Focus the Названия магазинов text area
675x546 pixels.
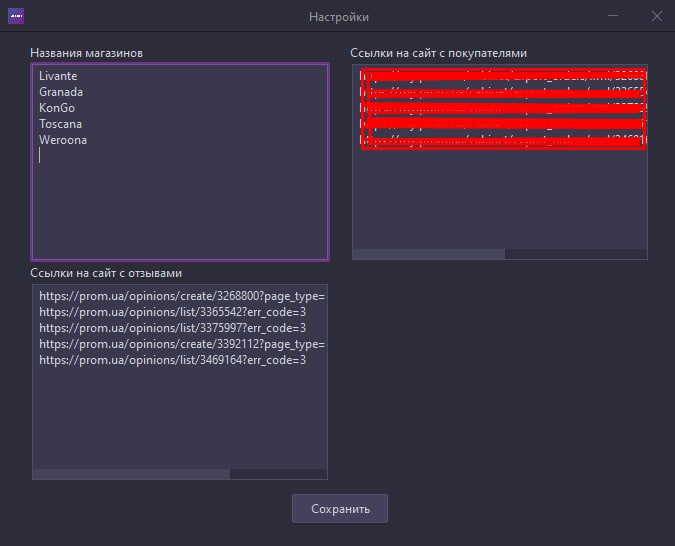pyautogui.click(x=180, y=162)
